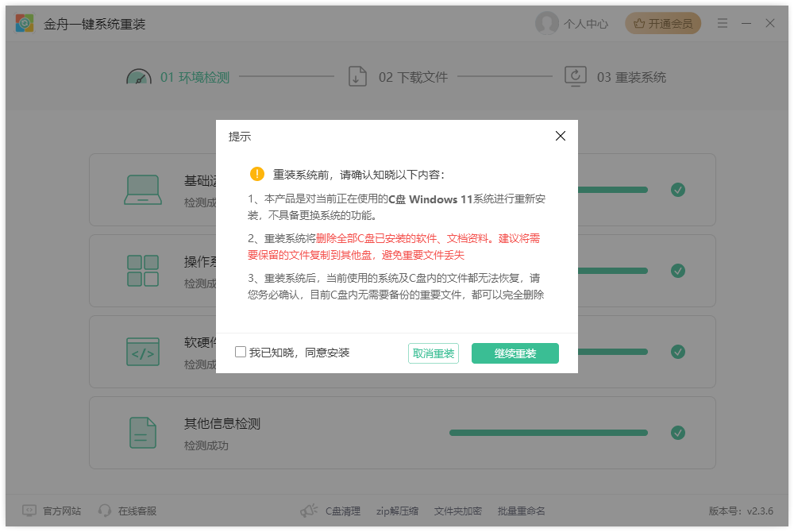Screen dimensions: 794x532
Task: Click the 官方网站 monitor icon
Action: [29, 511]
